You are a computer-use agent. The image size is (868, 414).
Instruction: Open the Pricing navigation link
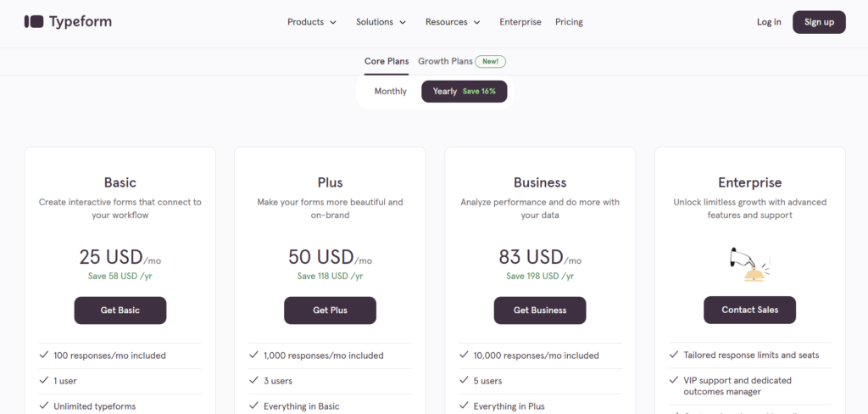click(569, 22)
